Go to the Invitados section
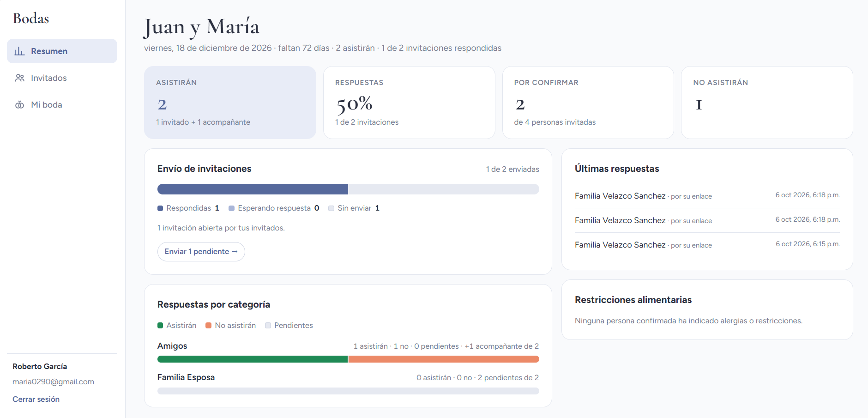 pyautogui.click(x=62, y=78)
